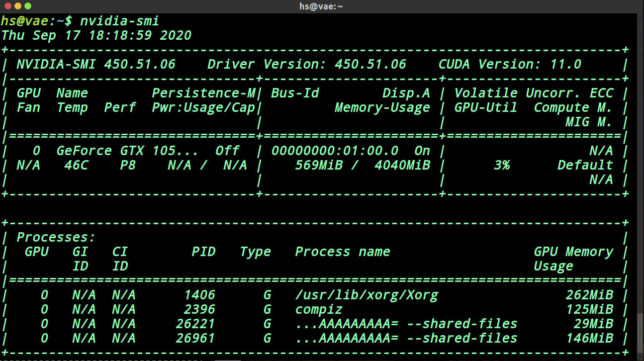Click the 'Volatile Uncorr. ECC' header

click(x=534, y=93)
